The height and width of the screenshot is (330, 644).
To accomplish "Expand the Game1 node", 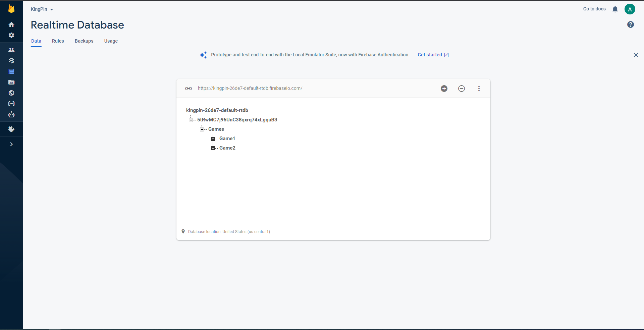I will pos(213,139).
